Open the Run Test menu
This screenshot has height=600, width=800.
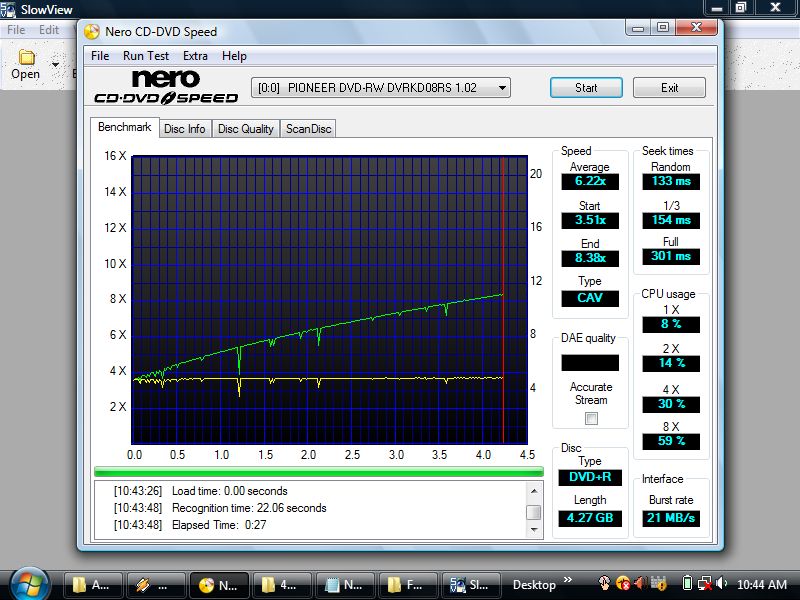pos(146,56)
